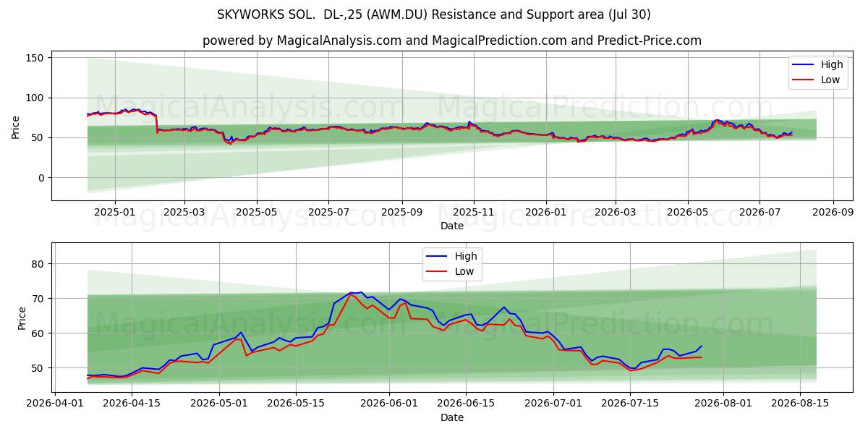Viewport: 868px width, 434px height.
Task: Click the '2025-03' tick label on the top chart
Action: tap(184, 212)
